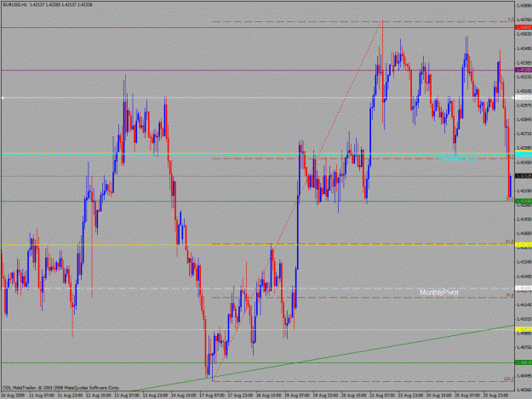Select the black current price tag
532x399 pixels.
point(523,176)
